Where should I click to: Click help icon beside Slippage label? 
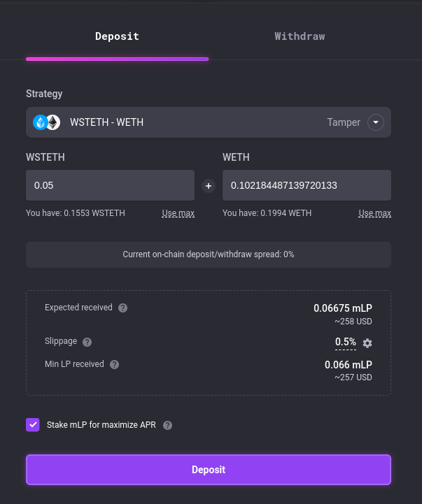pos(87,342)
